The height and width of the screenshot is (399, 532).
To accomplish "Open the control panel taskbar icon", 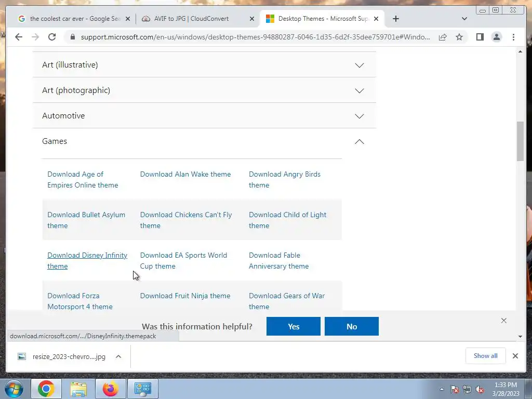I will click(142, 389).
